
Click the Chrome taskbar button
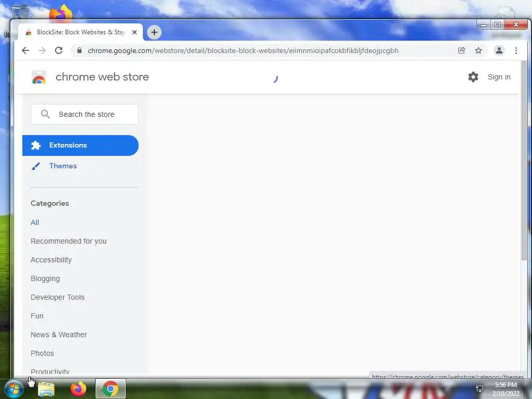[x=111, y=389]
